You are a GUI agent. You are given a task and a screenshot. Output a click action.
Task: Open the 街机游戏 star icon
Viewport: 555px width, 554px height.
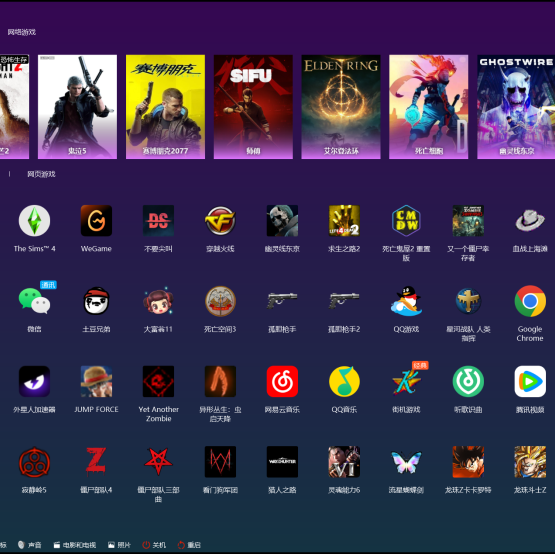pos(406,381)
